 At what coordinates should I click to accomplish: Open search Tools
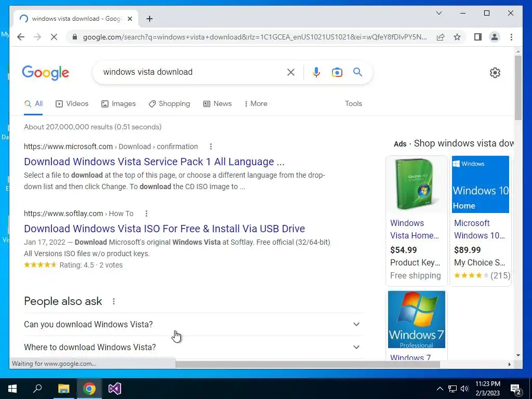coord(353,104)
